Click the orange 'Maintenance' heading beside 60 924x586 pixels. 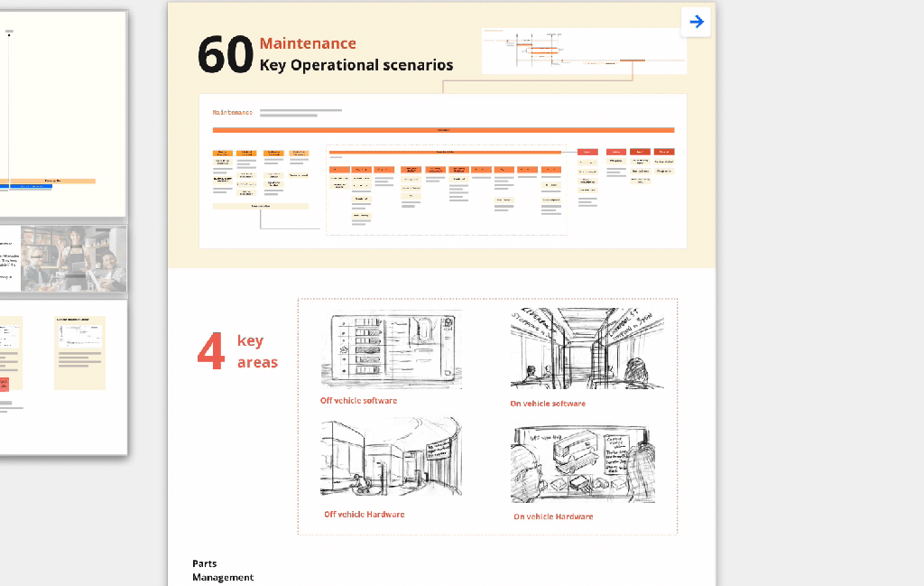(x=308, y=43)
